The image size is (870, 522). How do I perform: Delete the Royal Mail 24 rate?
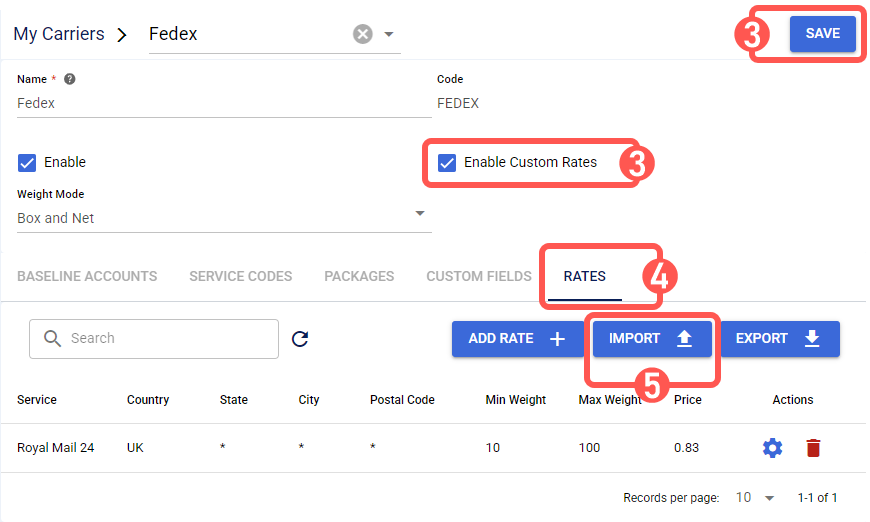tap(813, 448)
